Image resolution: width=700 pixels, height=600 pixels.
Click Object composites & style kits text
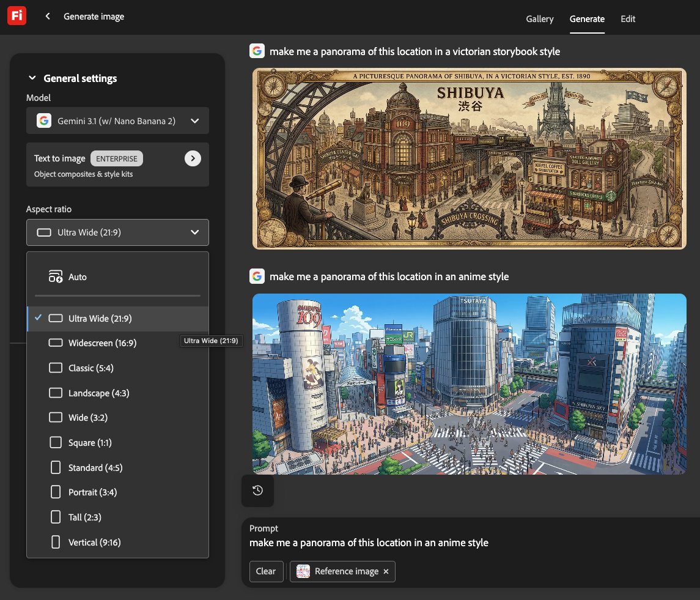pos(84,174)
